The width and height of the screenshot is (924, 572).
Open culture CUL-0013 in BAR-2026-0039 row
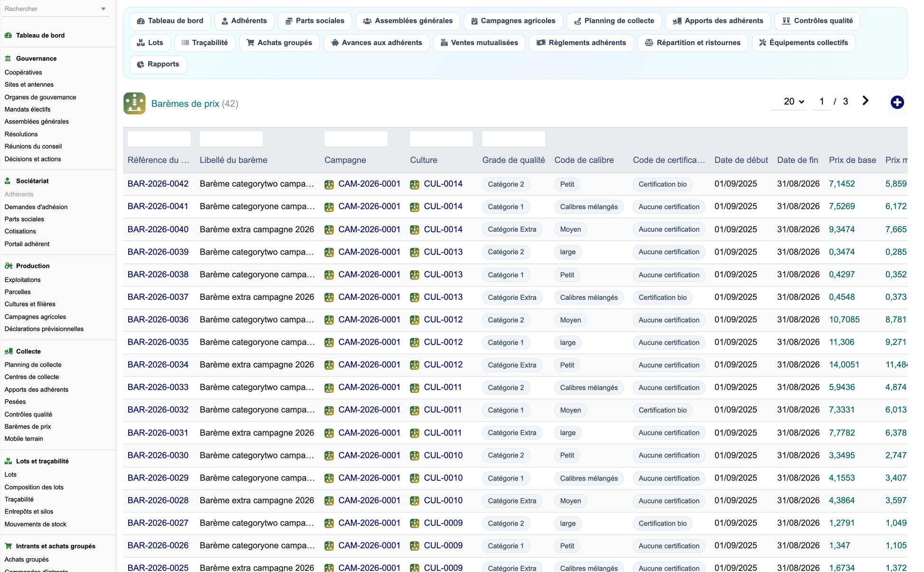click(443, 252)
